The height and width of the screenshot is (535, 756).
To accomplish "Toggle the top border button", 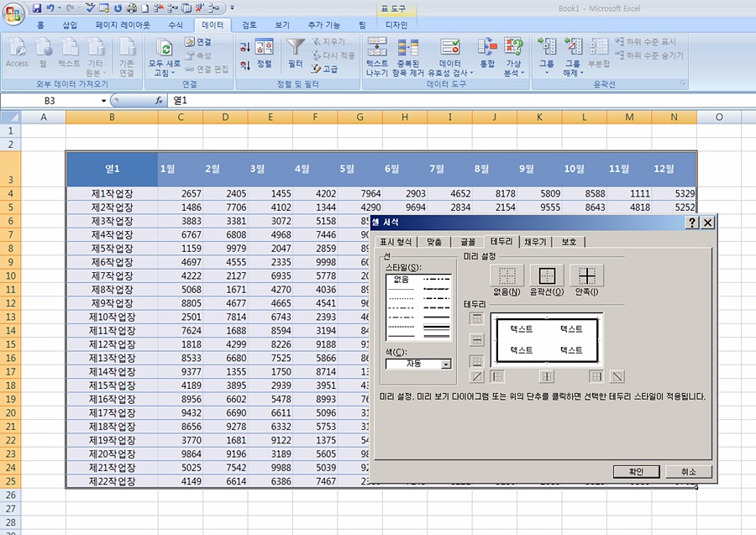I will tap(476, 318).
